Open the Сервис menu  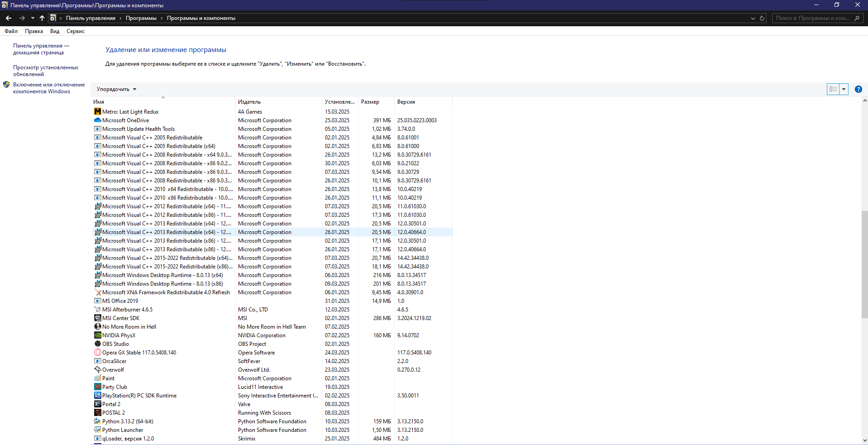pyautogui.click(x=76, y=31)
